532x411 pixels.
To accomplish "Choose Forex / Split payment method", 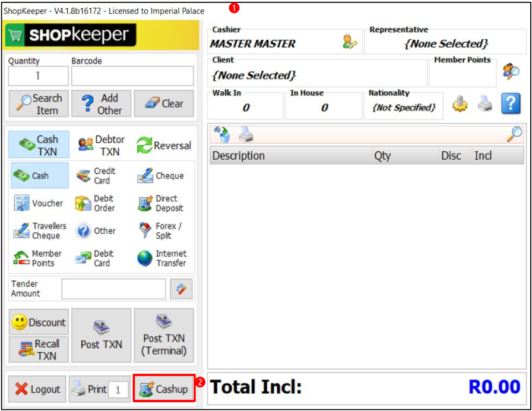I will tap(160, 231).
